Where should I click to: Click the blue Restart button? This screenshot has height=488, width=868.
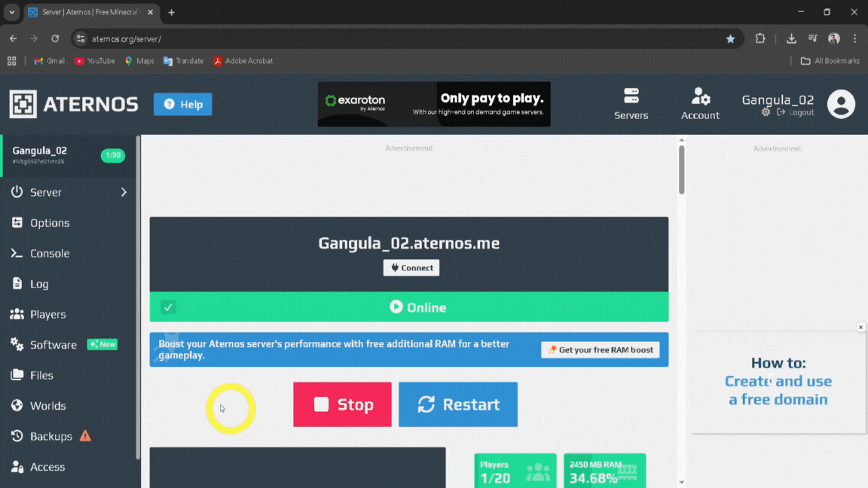[x=458, y=404]
